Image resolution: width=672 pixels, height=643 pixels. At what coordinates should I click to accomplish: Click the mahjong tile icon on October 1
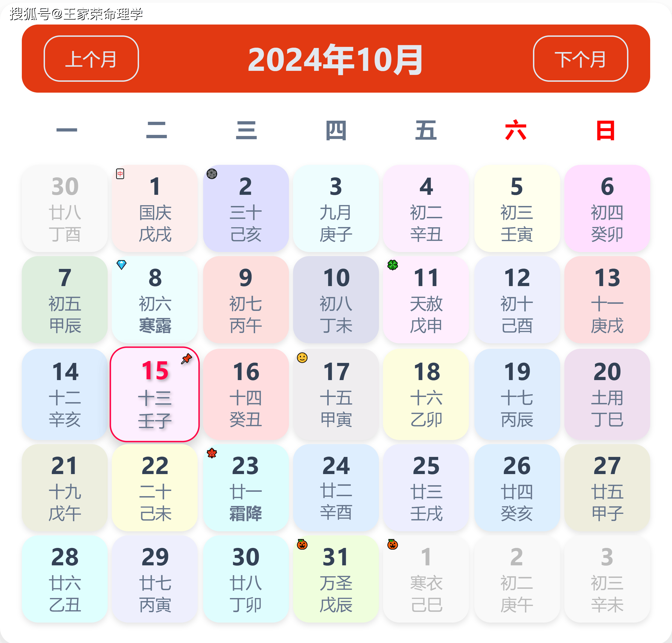[x=120, y=174]
